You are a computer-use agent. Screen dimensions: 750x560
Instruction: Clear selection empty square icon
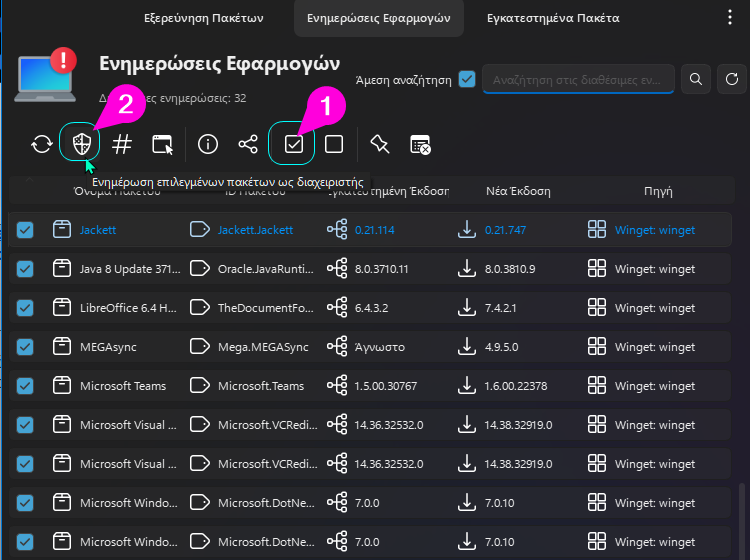pos(333,144)
